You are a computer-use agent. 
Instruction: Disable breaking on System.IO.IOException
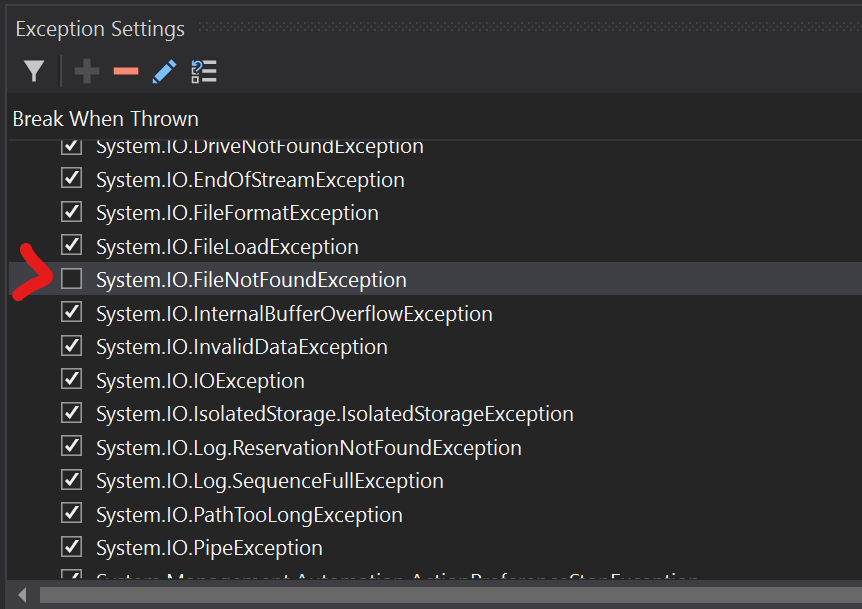click(71, 378)
